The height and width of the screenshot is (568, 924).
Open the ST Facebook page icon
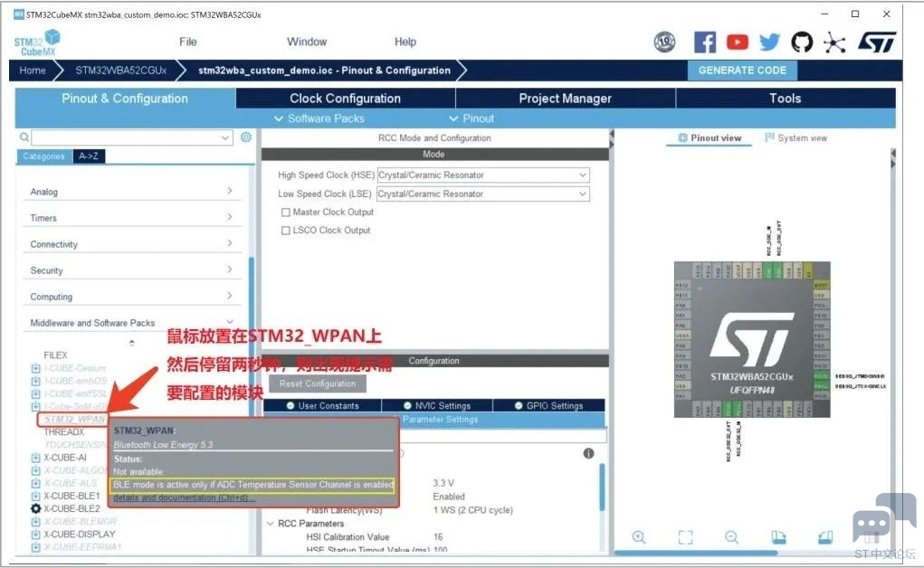(705, 42)
